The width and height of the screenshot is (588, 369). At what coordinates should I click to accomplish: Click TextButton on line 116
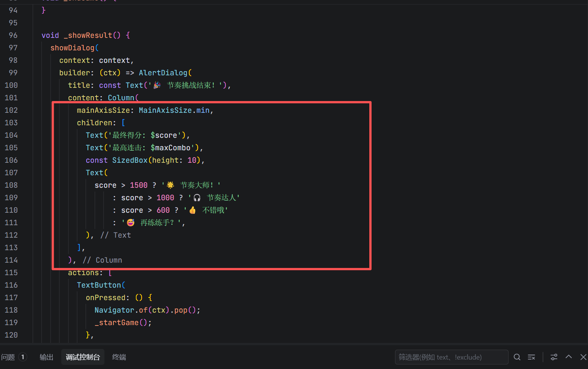[99, 285]
